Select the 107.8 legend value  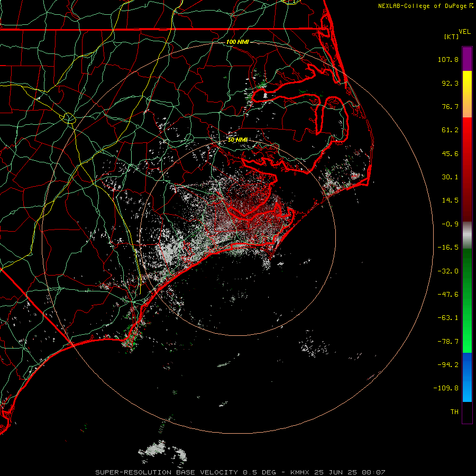click(x=448, y=59)
